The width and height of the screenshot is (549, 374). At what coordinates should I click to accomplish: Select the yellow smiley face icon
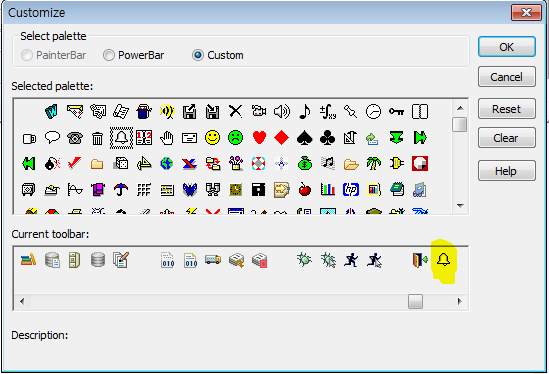[x=213, y=138]
